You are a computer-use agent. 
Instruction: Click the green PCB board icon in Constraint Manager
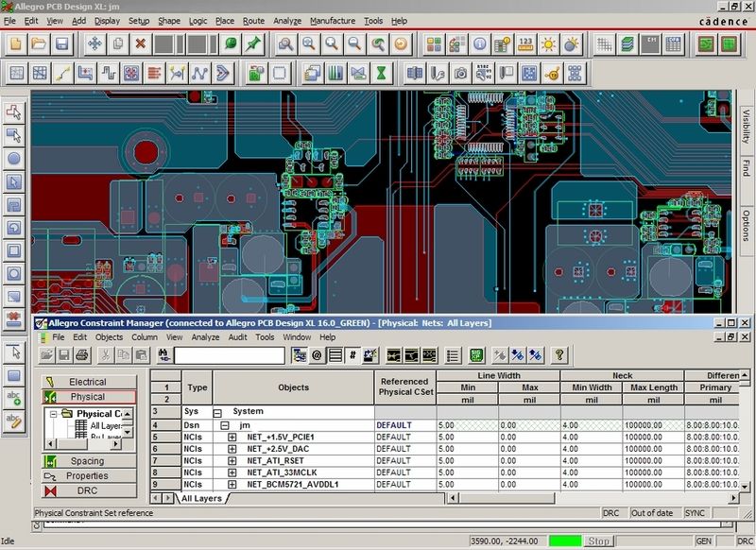coord(476,355)
